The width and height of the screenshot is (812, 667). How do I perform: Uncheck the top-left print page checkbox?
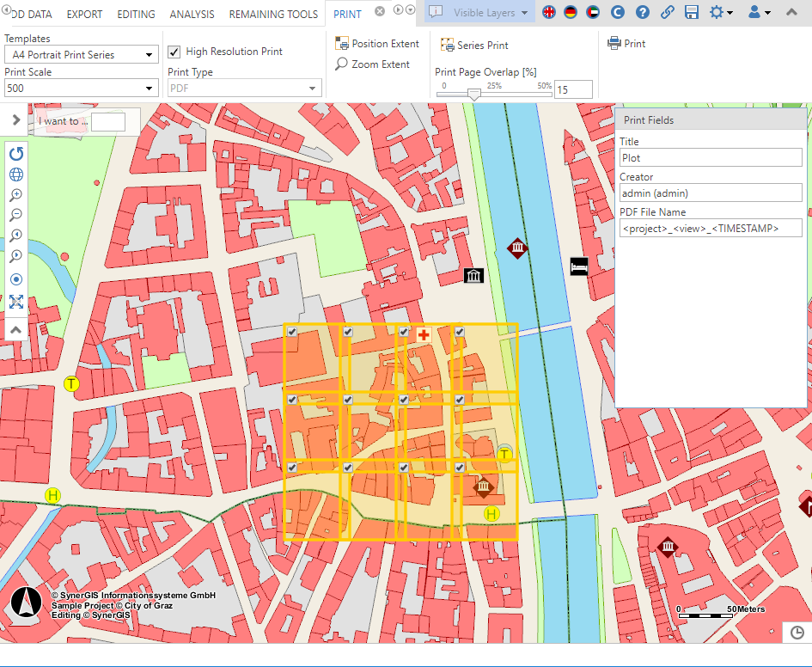click(292, 332)
